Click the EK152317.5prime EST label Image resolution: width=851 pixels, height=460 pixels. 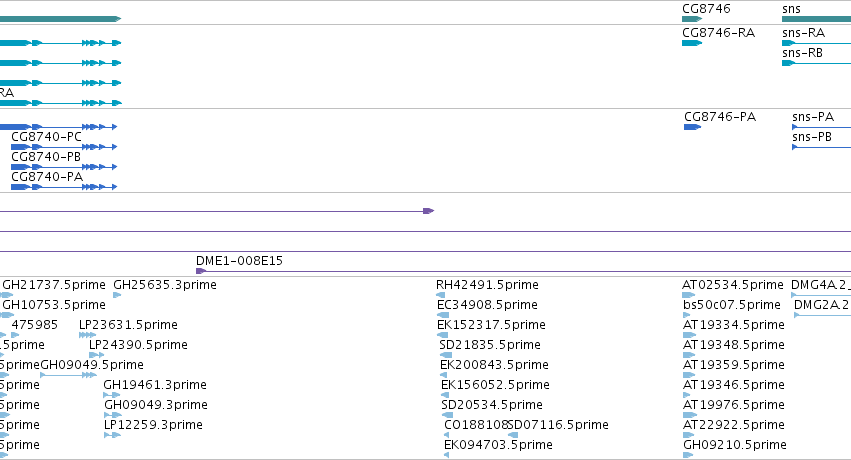(491, 325)
